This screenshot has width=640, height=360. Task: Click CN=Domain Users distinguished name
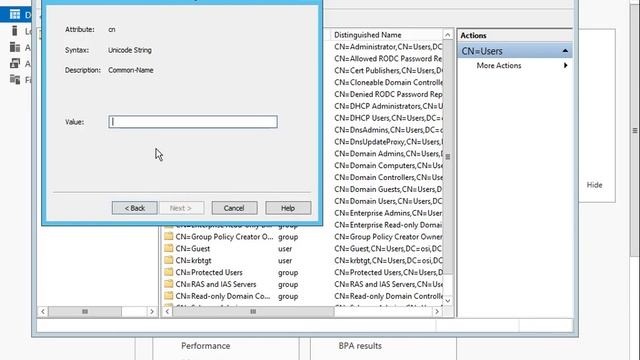(x=388, y=201)
